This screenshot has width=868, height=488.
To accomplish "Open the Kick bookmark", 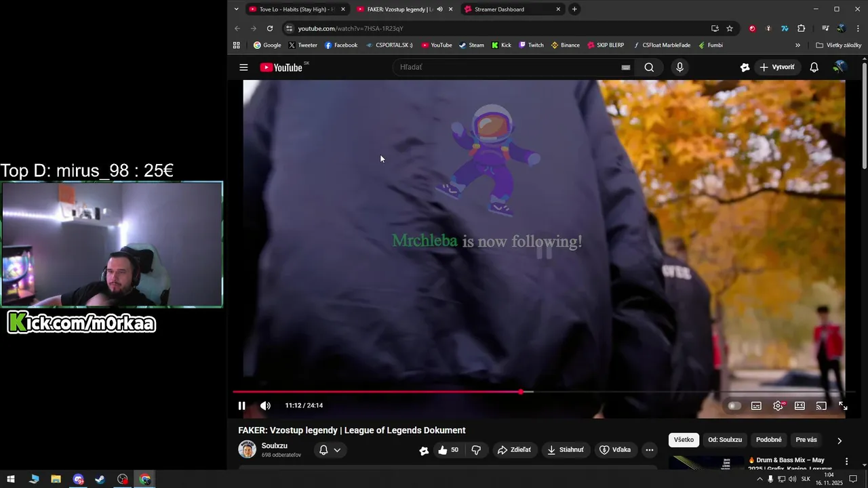I will [x=501, y=45].
